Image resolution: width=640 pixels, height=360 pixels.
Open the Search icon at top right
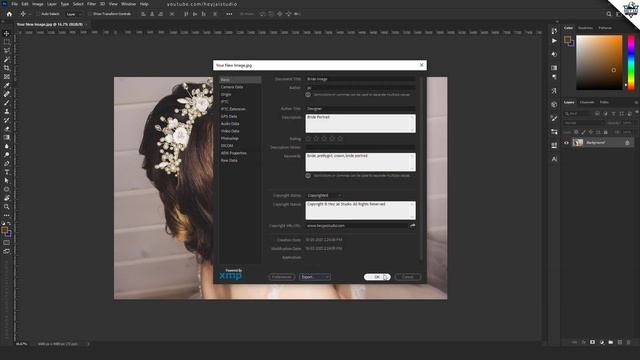point(609,14)
